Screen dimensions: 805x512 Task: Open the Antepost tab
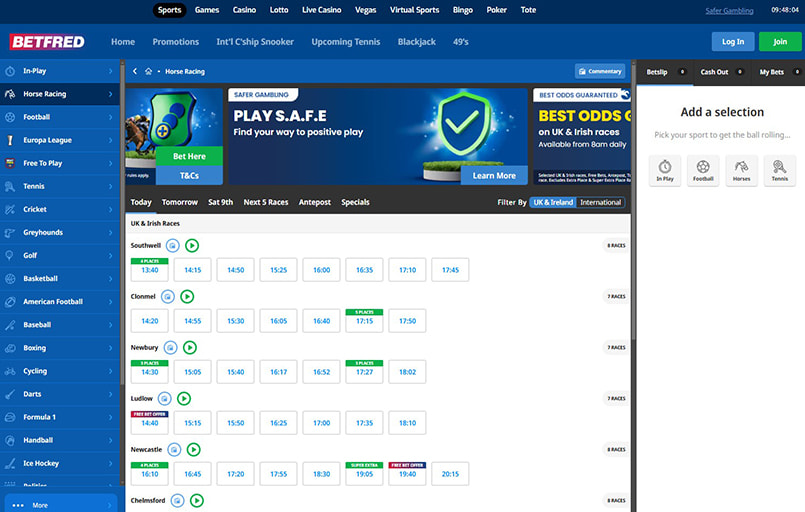(x=315, y=202)
